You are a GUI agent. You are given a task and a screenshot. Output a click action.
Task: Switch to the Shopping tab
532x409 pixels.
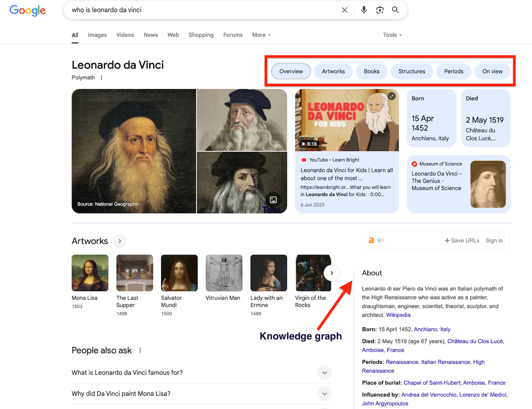(201, 35)
